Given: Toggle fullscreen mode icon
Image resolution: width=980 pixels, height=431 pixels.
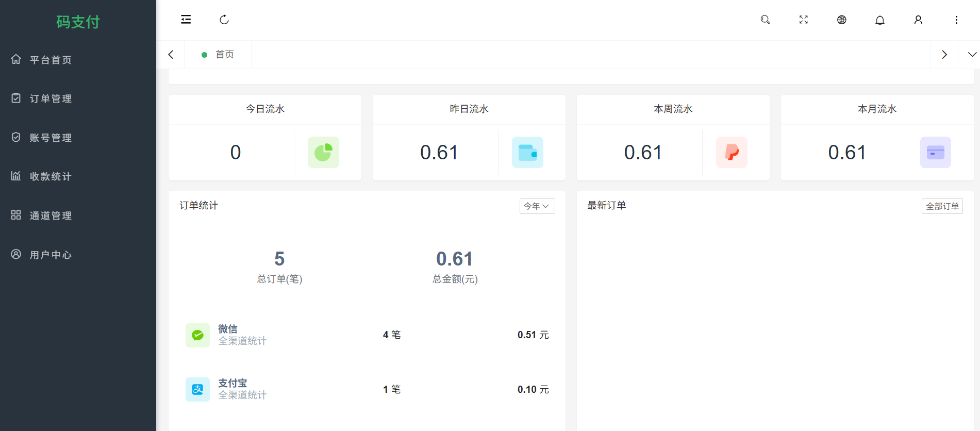Looking at the screenshot, I should (x=803, y=20).
